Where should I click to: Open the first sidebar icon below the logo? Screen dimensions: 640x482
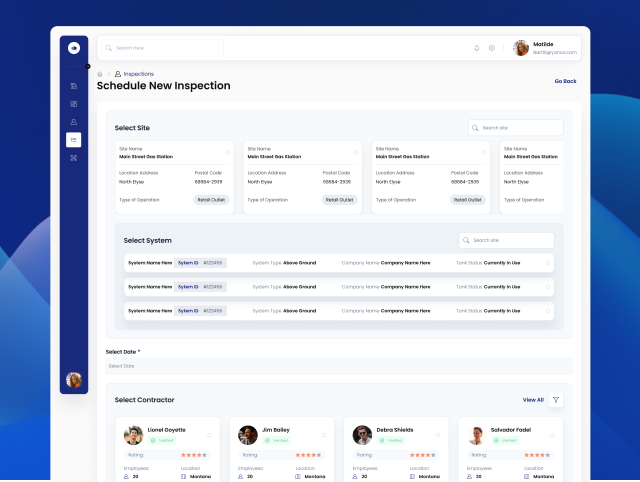tap(74, 86)
